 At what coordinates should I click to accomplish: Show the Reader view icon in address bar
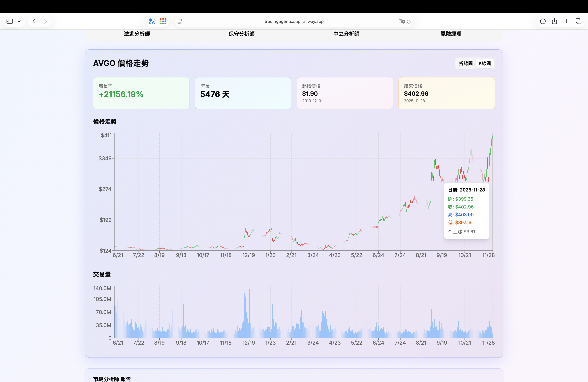pos(180,21)
